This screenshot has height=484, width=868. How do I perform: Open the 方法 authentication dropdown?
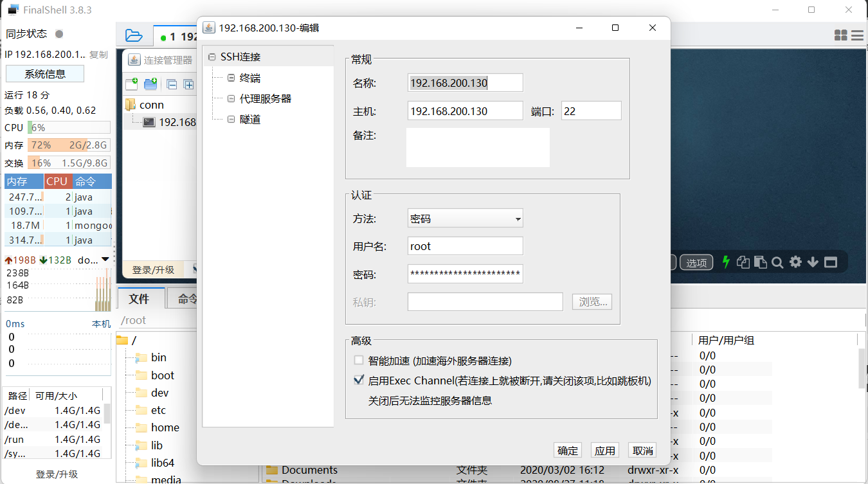(x=518, y=218)
